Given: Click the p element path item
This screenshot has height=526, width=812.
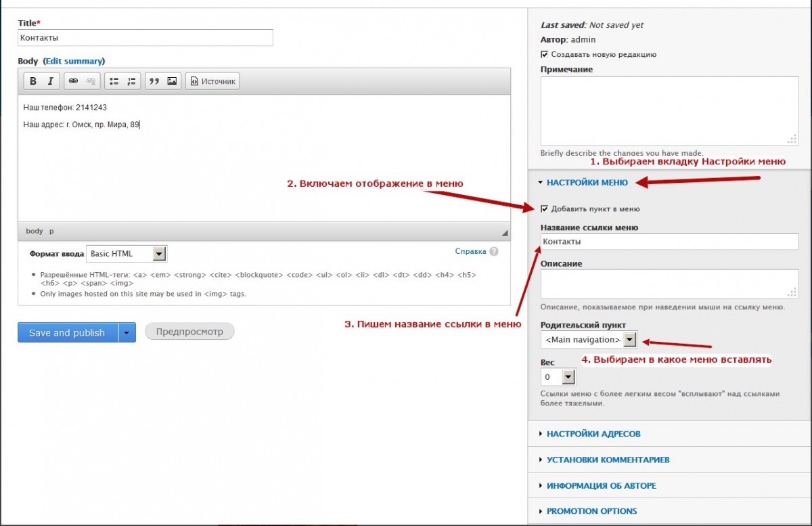Looking at the screenshot, I should [x=51, y=231].
